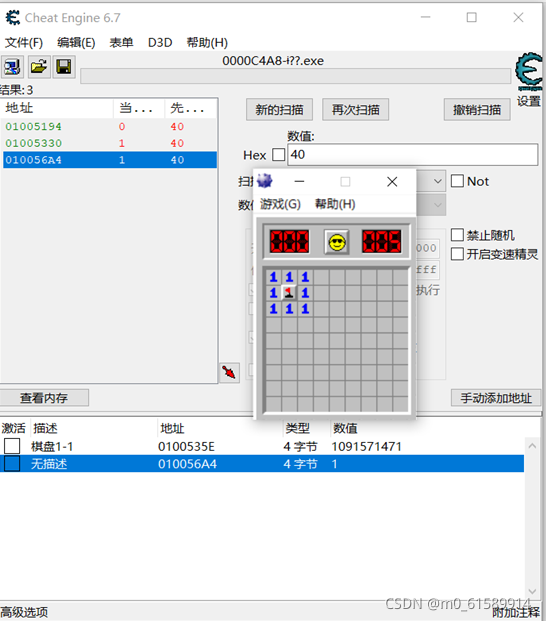Click Cheat Engine title bar logo

coord(13,18)
